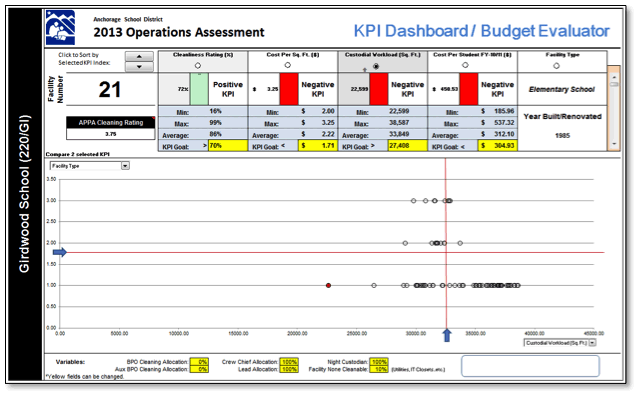Click the blue arrow marker on the horizontal axis
The height and width of the screenshot is (396, 639).
pos(447,335)
